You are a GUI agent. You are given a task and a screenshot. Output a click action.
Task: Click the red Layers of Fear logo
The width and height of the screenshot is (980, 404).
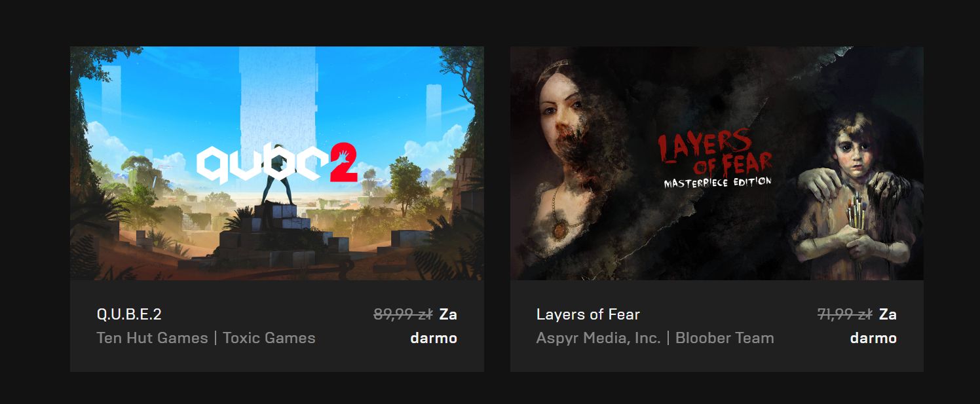click(x=715, y=153)
